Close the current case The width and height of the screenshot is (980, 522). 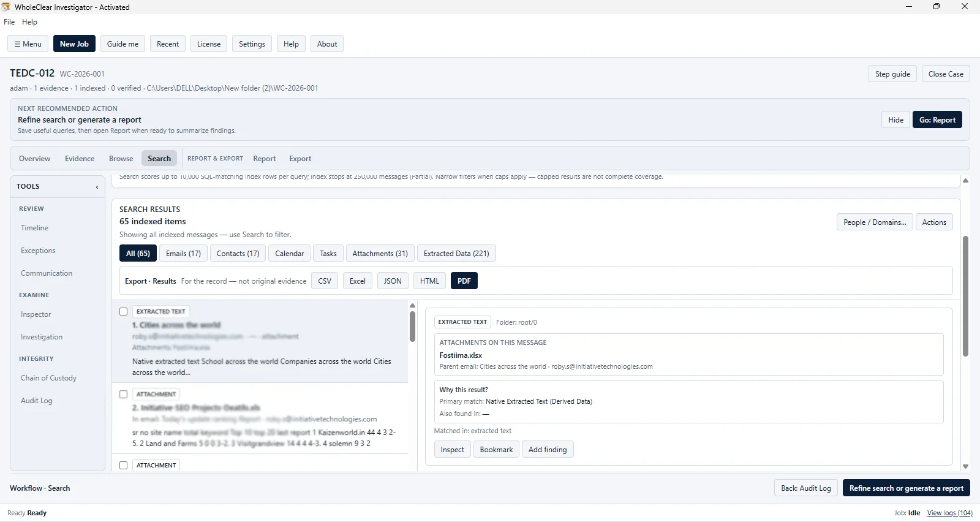946,74
